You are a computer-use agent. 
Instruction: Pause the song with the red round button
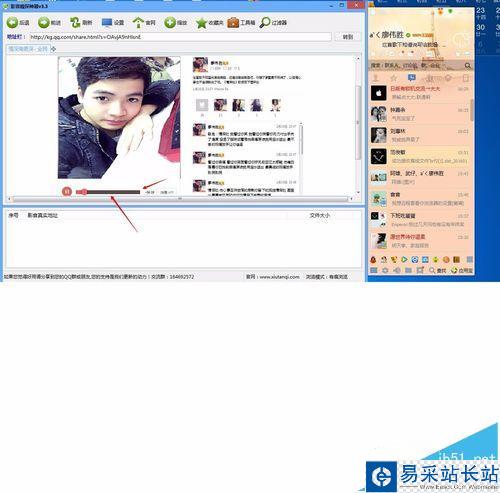[67, 191]
